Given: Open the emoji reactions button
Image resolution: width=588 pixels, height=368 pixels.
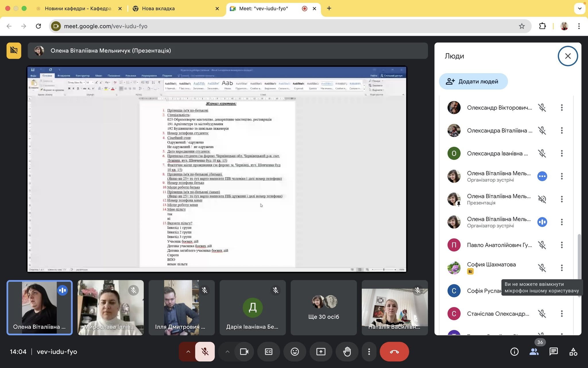Looking at the screenshot, I should [295, 352].
